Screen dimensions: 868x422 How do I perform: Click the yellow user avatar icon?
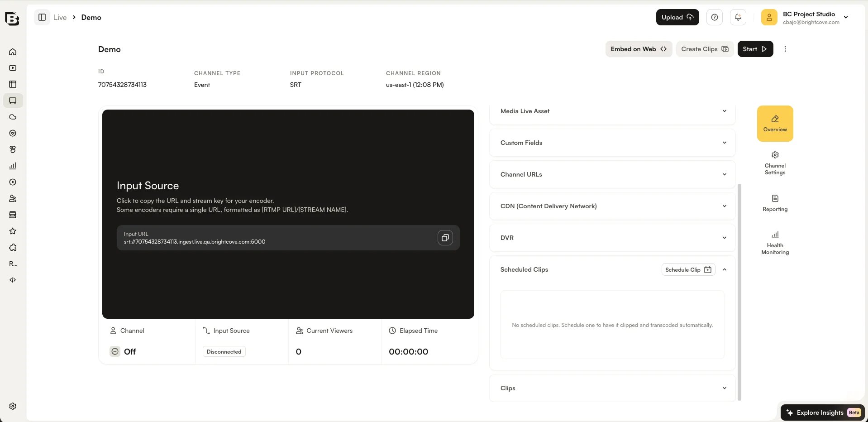(769, 17)
